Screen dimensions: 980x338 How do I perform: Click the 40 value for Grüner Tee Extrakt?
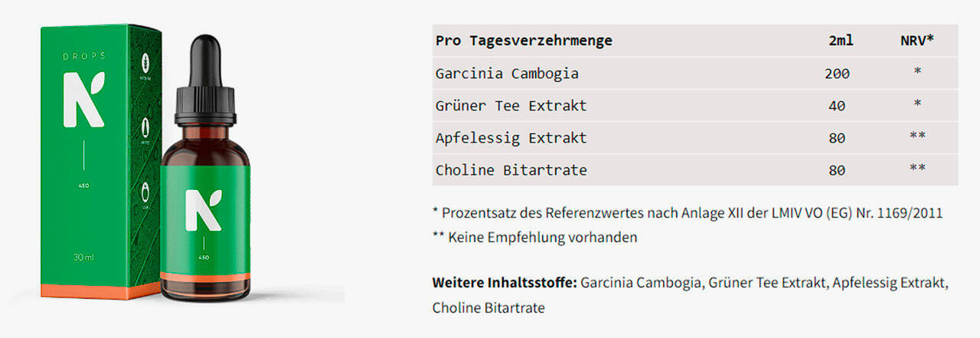pos(837,106)
